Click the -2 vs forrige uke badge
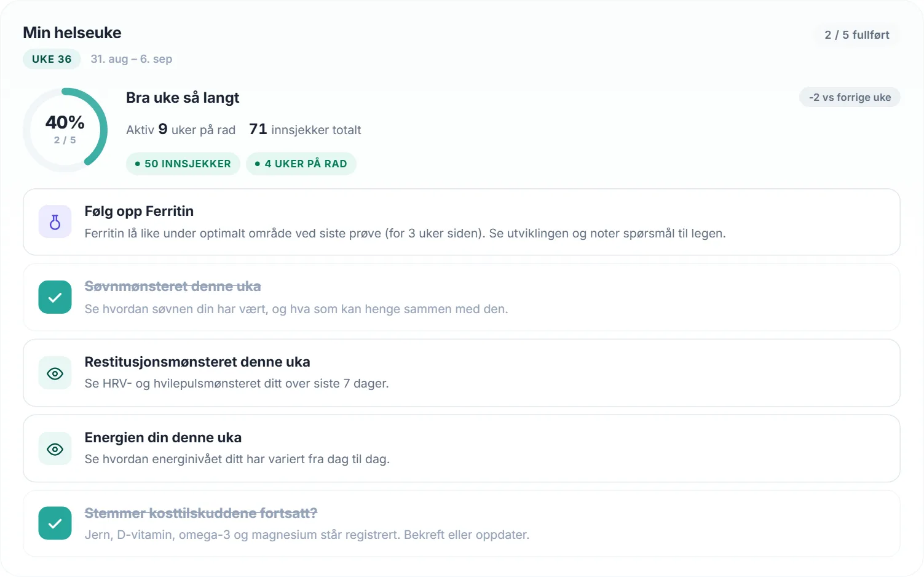 [850, 97]
